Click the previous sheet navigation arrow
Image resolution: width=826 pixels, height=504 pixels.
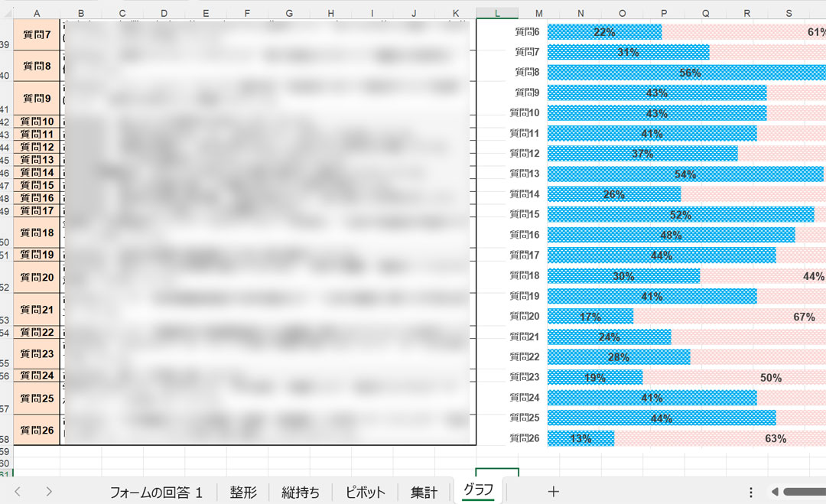[x=18, y=492]
